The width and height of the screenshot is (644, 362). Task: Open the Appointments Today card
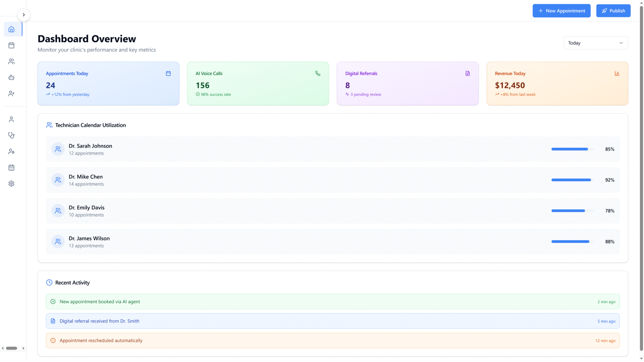(x=108, y=84)
